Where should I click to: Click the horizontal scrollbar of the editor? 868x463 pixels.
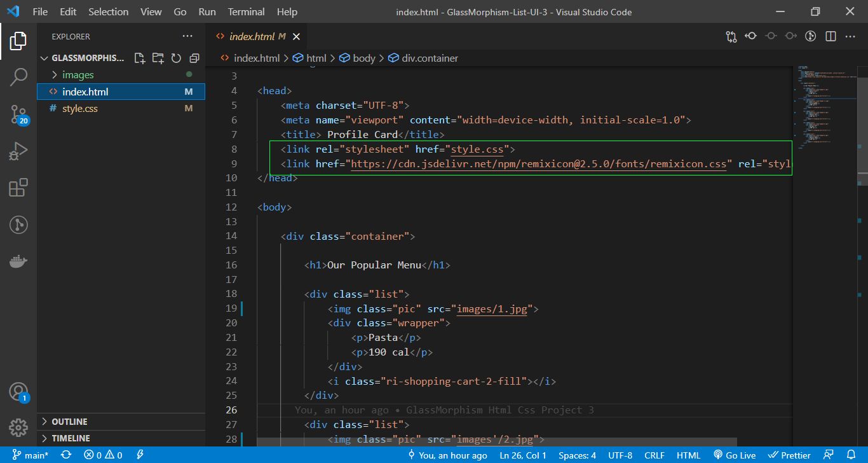pyautogui.click(x=497, y=441)
